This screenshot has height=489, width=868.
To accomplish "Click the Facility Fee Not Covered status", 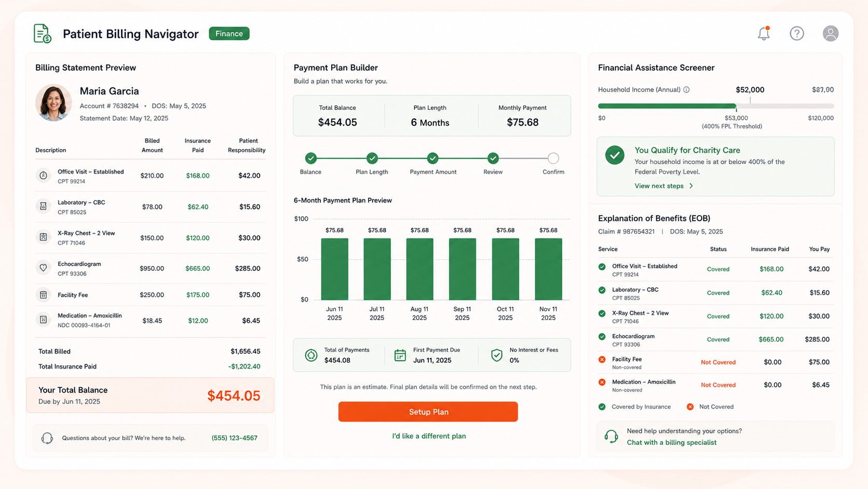I will (718, 362).
